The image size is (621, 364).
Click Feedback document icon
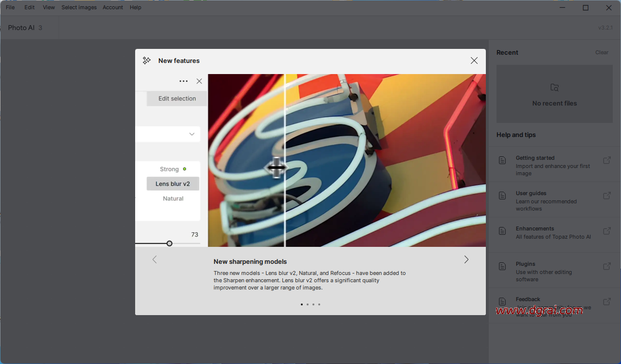(x=503, y=302)
